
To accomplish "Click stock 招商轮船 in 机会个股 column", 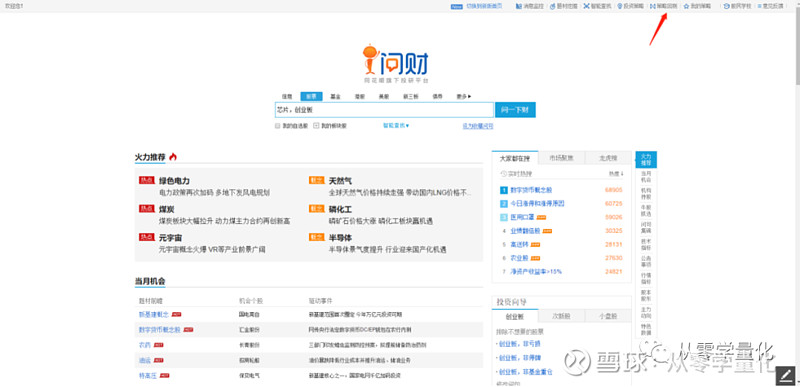I will [x=249, y=360].
